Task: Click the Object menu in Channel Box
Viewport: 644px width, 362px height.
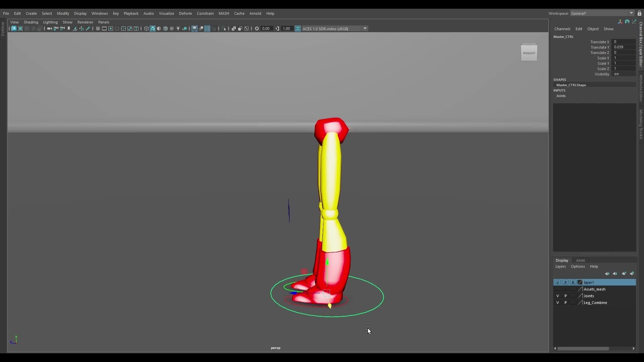Action: click(x=593, y=29)
